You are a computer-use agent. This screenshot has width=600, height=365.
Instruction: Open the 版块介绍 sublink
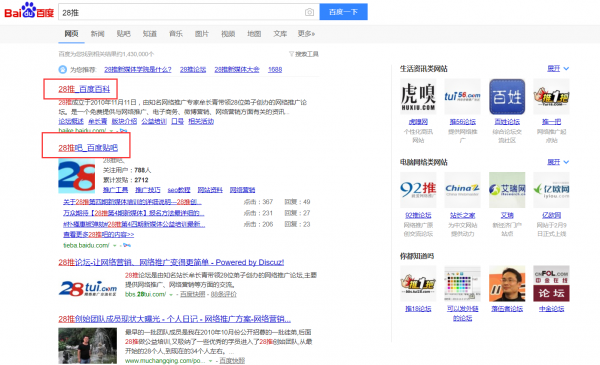pyautogui.click(x=124, y=121)
